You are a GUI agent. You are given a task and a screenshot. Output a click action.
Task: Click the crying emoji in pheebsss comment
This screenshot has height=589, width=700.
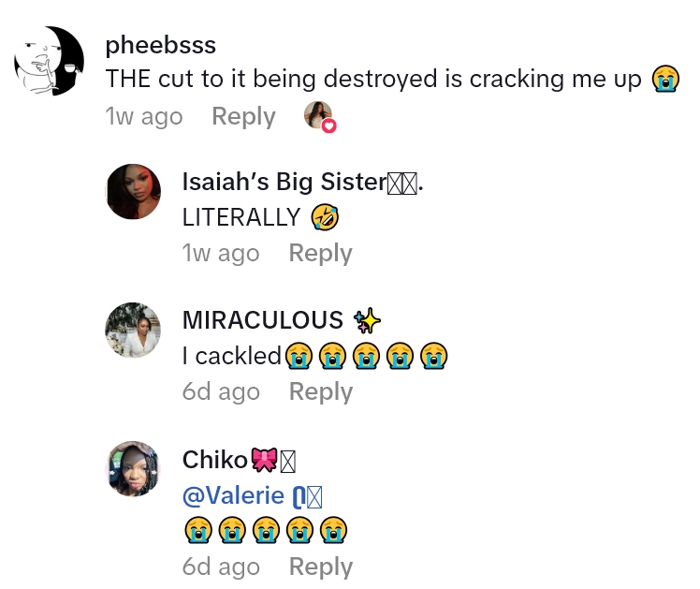664,79
